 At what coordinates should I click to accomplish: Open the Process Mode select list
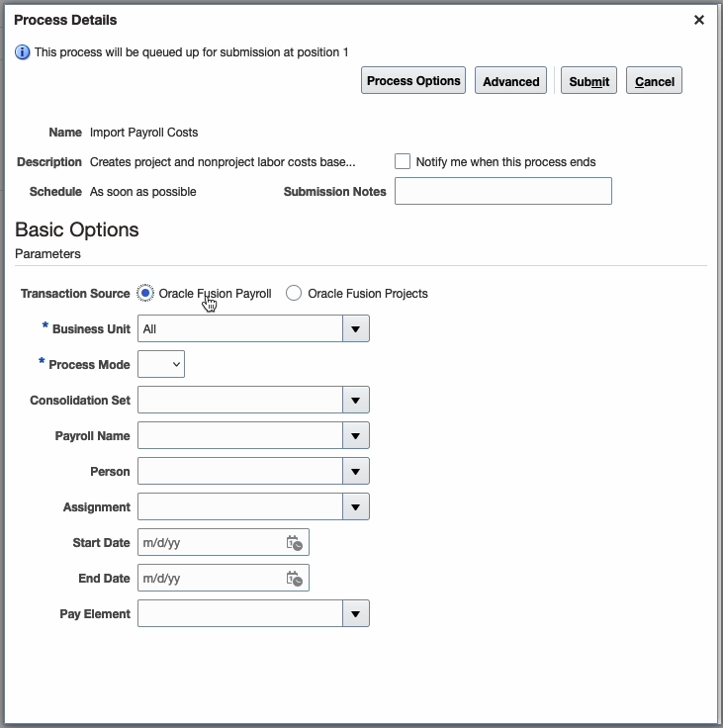coord(161,364)
